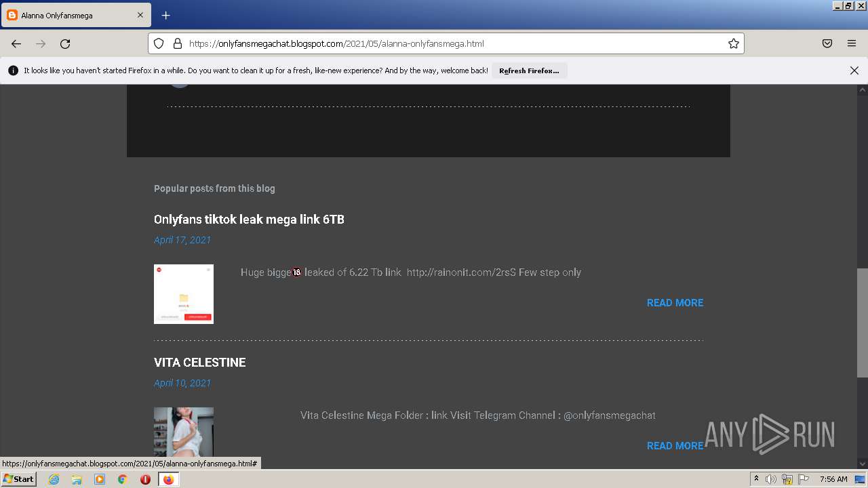Click the scrollbar down arrow
Screen dimensions: 868x488
tap(862, 464)
